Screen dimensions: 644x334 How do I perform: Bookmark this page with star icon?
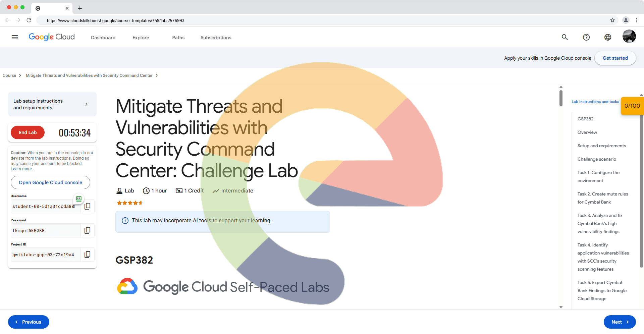612,20
